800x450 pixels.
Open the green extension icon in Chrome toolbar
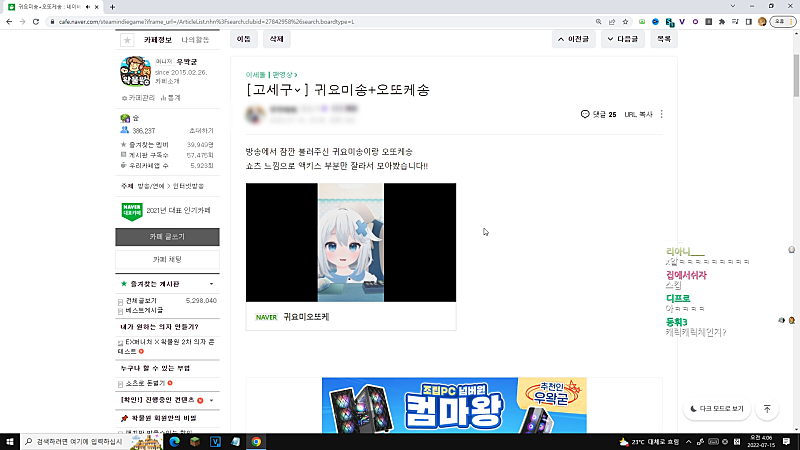tap(642, 22)
